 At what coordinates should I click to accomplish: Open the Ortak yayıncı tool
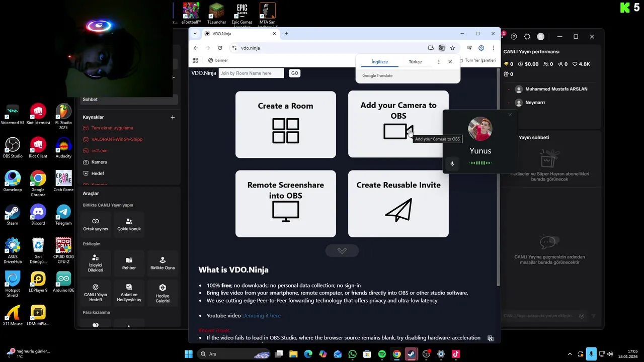click(96, 224)
